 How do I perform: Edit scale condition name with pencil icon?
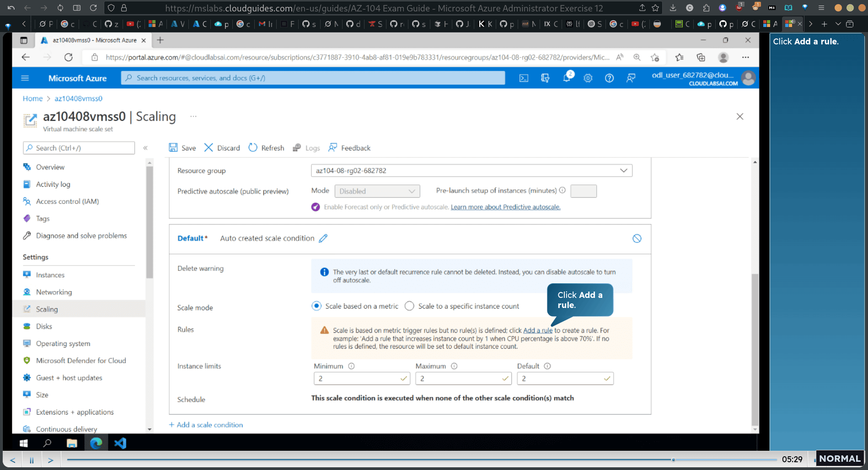point(323,238)
